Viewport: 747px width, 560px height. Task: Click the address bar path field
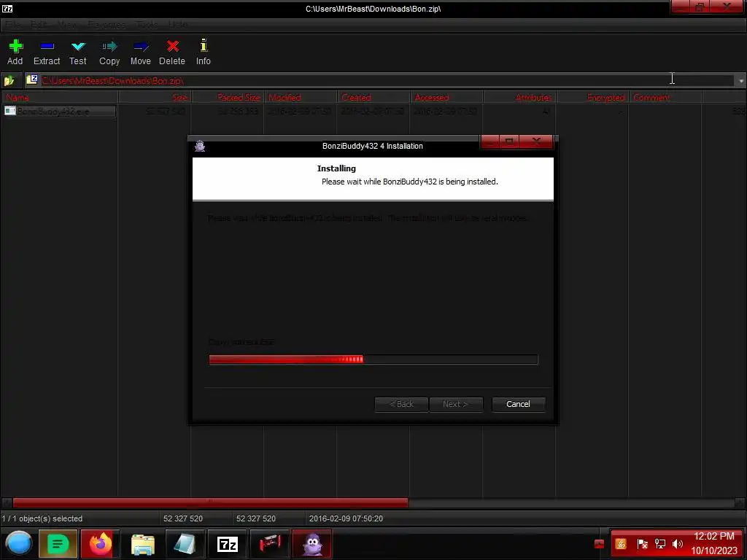(379, 80)
